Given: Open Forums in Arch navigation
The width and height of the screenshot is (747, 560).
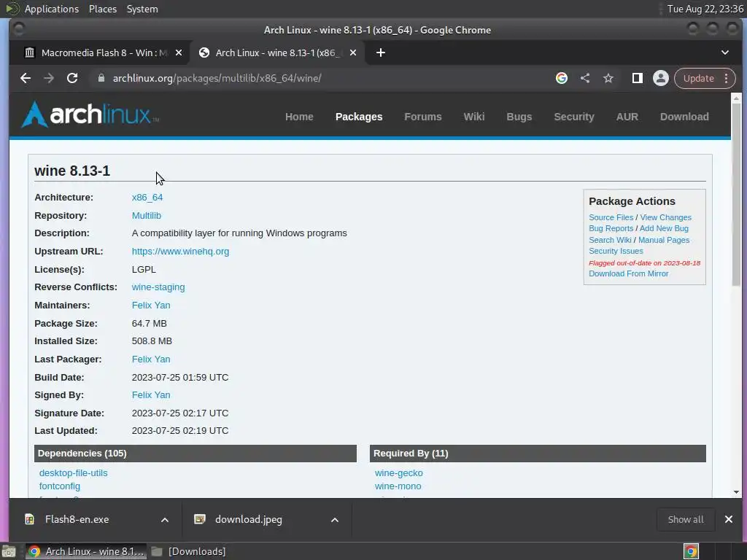Looking at the screenshot, I should pyautogui.click(x=423, y=117).
